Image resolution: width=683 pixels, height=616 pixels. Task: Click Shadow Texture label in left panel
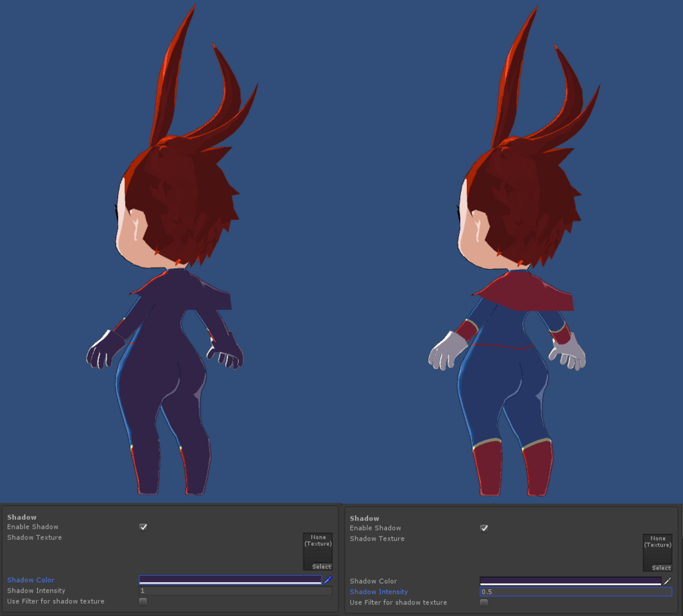pos(35,537)
